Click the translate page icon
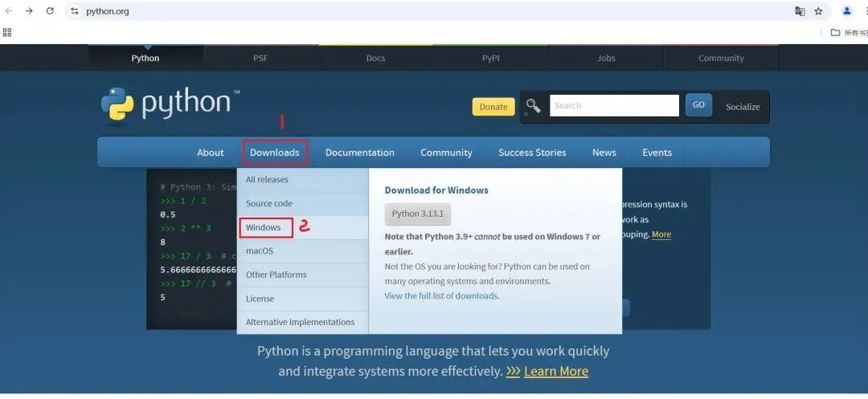Viewport: 868px width, 399px height. (x=800, y=11)
